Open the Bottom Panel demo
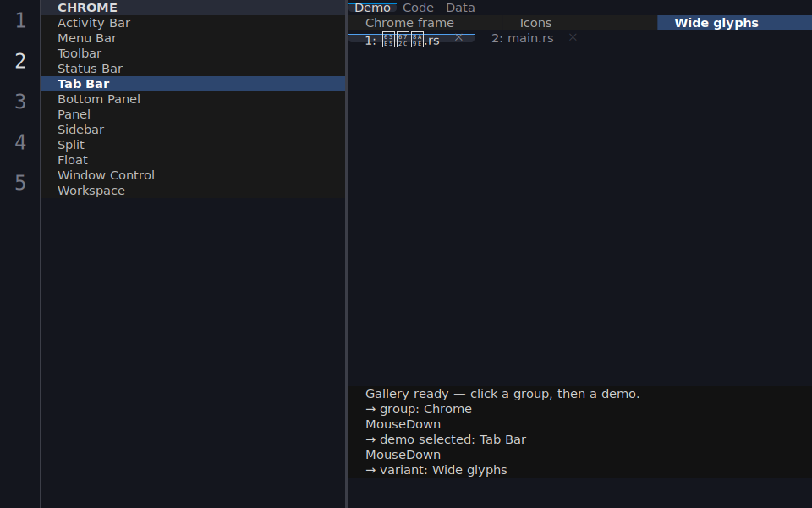The height and width of the screenshot is (508, 812). pyautogui.click(x=193, y=99)
